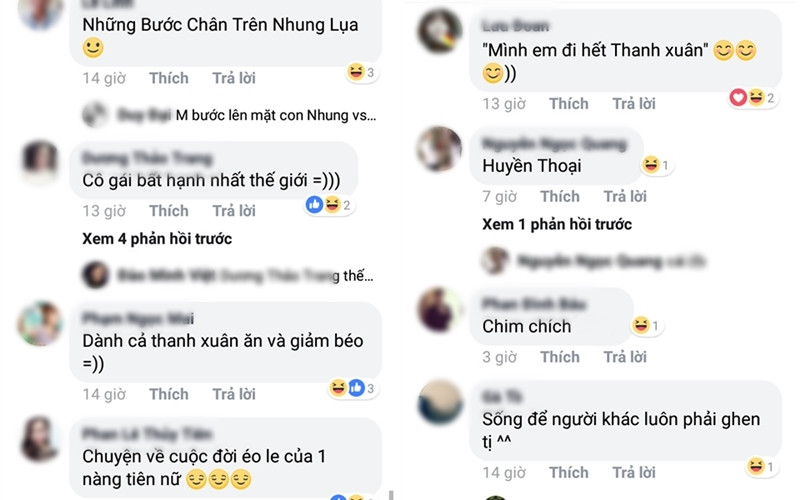The width and height of the screenshot is (800, 500).
Task: Expand 'Xem 4 phản hồi trước' replies
Action: 157,239
